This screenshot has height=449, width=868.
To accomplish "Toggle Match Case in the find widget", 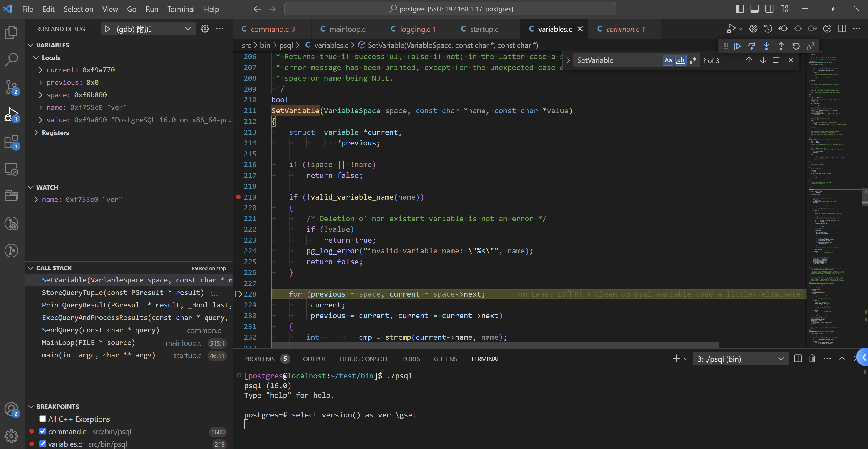I will (668, 60).
